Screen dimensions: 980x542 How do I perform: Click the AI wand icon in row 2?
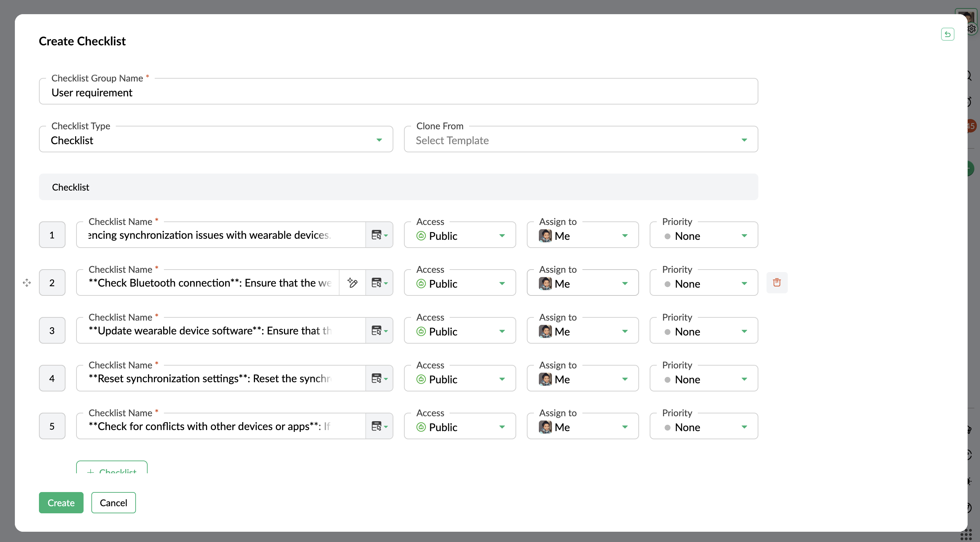tap(352, 282)
